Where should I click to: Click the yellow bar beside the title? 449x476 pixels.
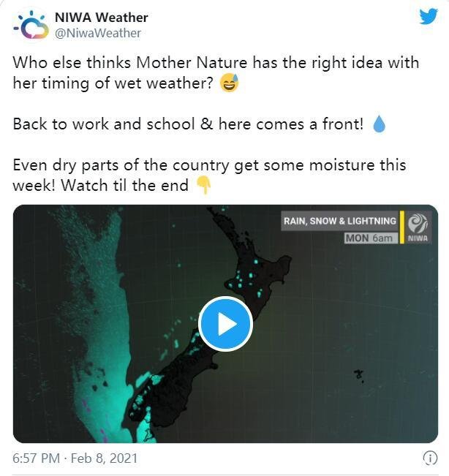pyautogui.click(x=402, y=227)
